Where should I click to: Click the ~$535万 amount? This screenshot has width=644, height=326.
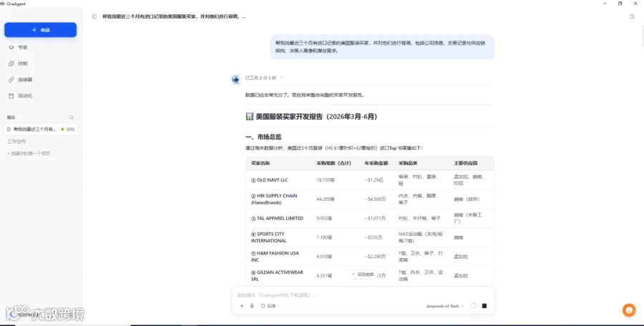tap(374, 238)
